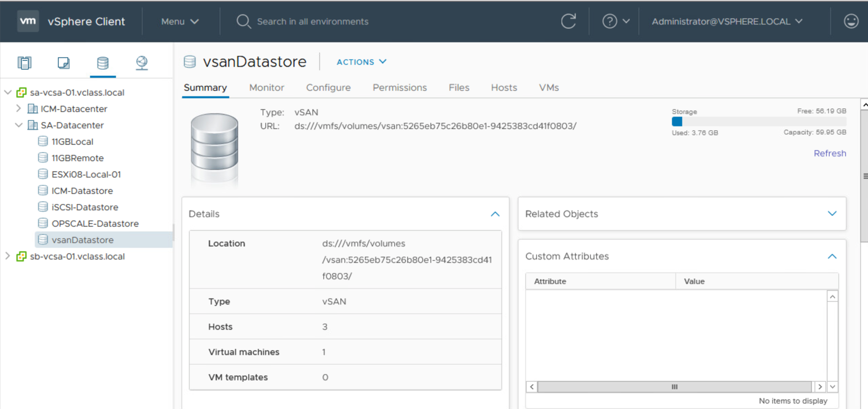Select 11GBLocal in the tree
Screen dimensions: 868x409
pyautogui.click(x=73, y=142)
